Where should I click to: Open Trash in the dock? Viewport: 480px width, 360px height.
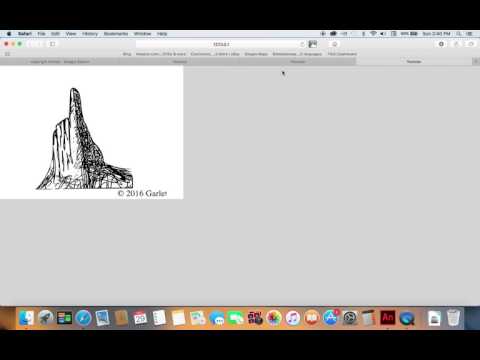(453, 318)
